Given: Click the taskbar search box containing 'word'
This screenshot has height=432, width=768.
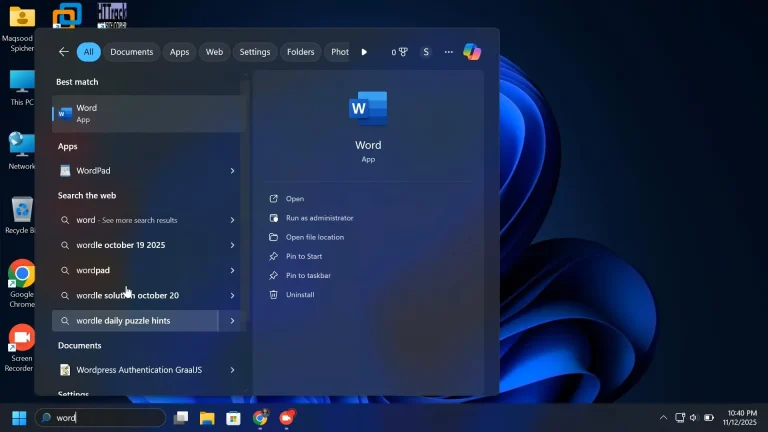Looking at the screenshot, I should [x=101, y=418].
